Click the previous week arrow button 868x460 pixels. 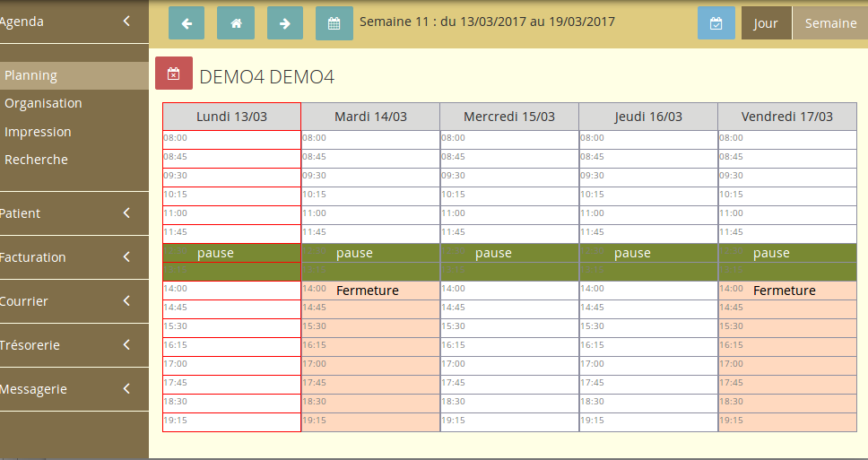tap(187, 23)
